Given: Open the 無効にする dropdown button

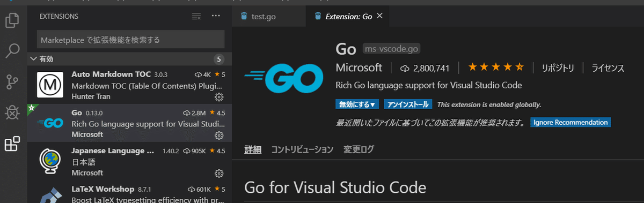Looking at the screenshot, I should tap(357, 104).
